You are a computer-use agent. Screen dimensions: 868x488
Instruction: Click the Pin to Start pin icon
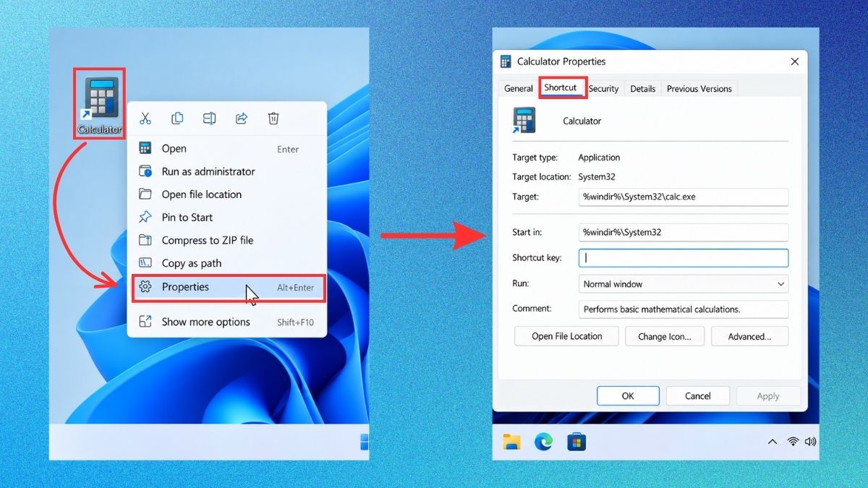tap(145, 217)
